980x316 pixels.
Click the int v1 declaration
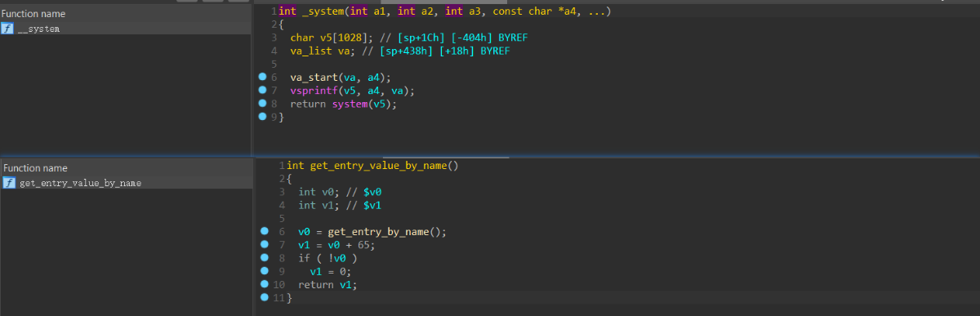tap(318, 205)
